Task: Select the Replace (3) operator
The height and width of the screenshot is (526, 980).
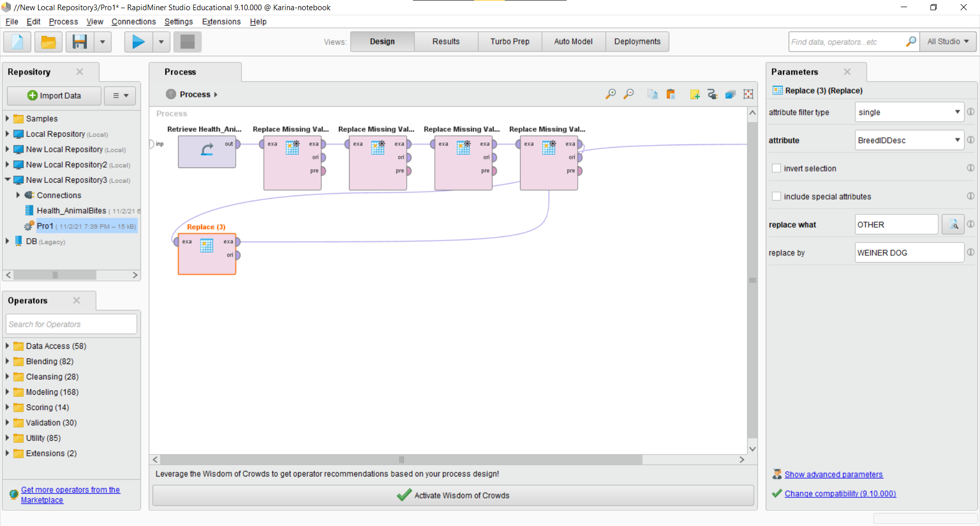Action: point(207,254)
